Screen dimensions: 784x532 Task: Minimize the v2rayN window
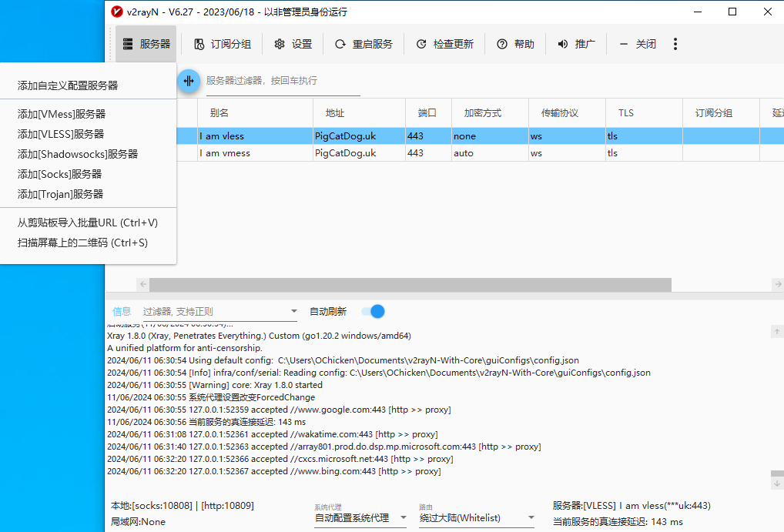click(x=698, y=12)
